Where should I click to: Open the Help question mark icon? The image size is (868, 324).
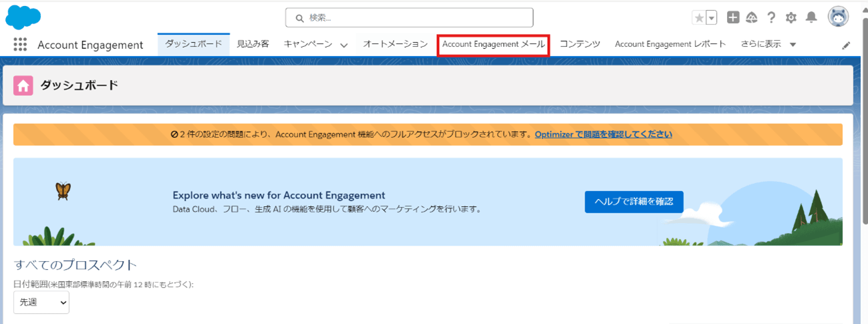click(x=771, y=17)
